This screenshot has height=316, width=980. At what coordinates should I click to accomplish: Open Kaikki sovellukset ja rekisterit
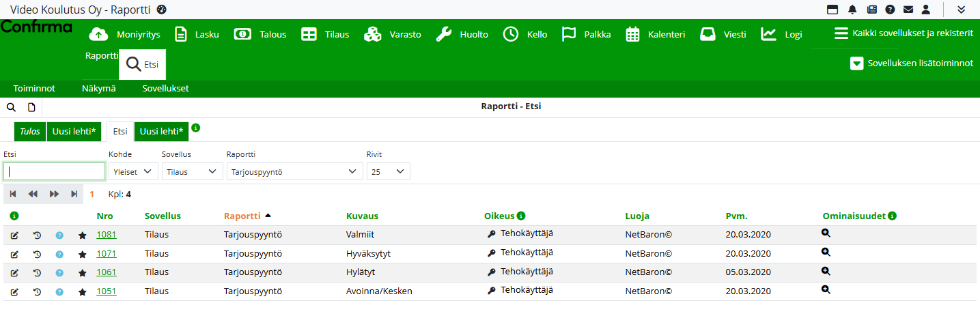pyautogui.click(x=904, y=33)
